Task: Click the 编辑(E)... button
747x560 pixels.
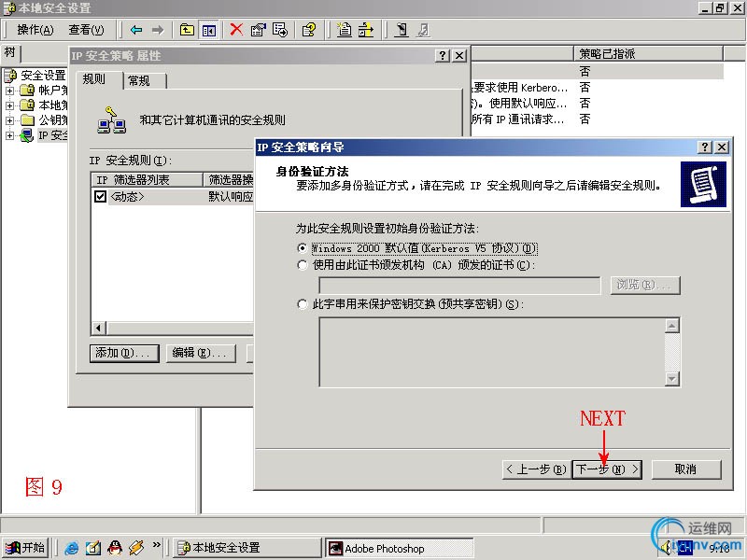Action: pyautogui.click(x=201, y=354)
